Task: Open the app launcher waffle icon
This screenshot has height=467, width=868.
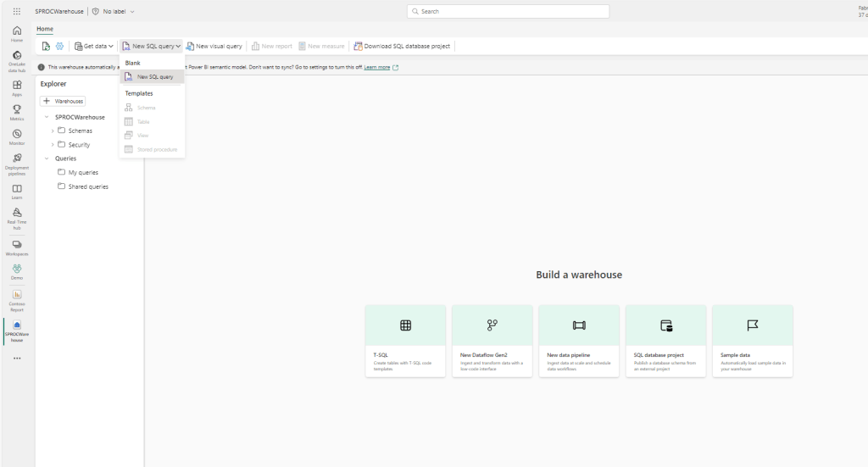Action: [17, 11]
